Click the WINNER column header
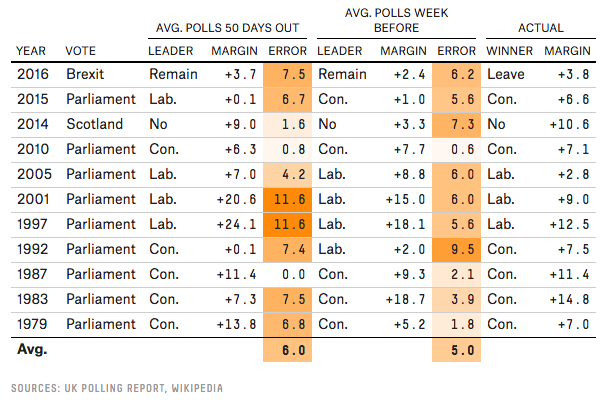This screenshot has height=404, width=609. [x=509, y=50]
